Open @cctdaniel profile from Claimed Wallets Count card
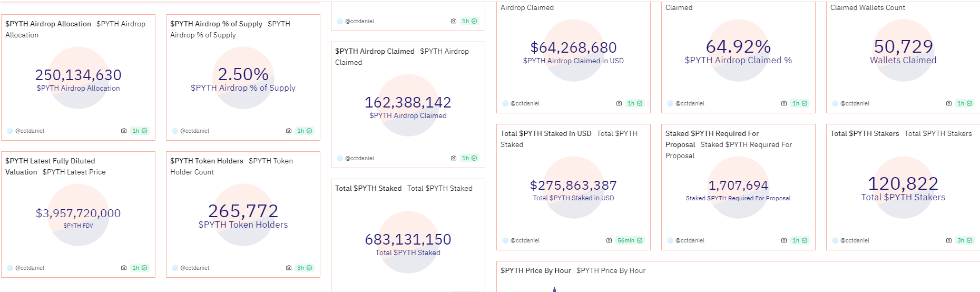This screenshot has height=292, width=980. tap(855, 103)
